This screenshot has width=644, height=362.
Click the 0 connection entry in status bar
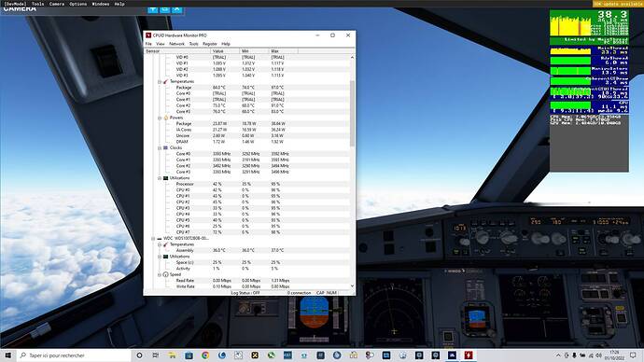tap(299, 293)
